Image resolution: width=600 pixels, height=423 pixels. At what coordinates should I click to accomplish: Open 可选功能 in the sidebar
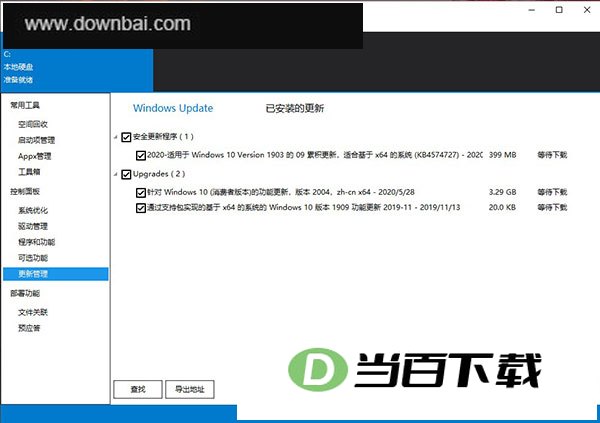(33, 258)
